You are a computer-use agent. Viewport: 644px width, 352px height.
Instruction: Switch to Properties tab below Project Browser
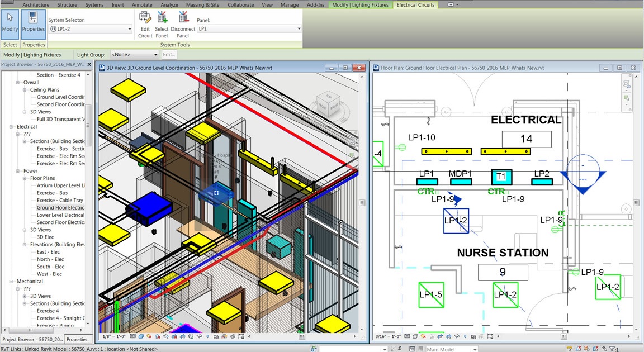tap(77, 339)
